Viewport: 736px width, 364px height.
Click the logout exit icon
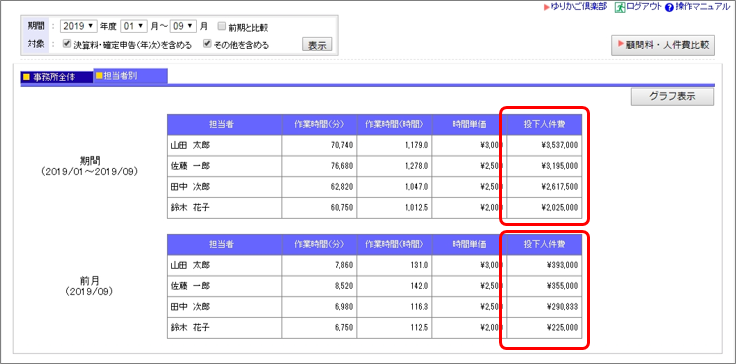620,8
